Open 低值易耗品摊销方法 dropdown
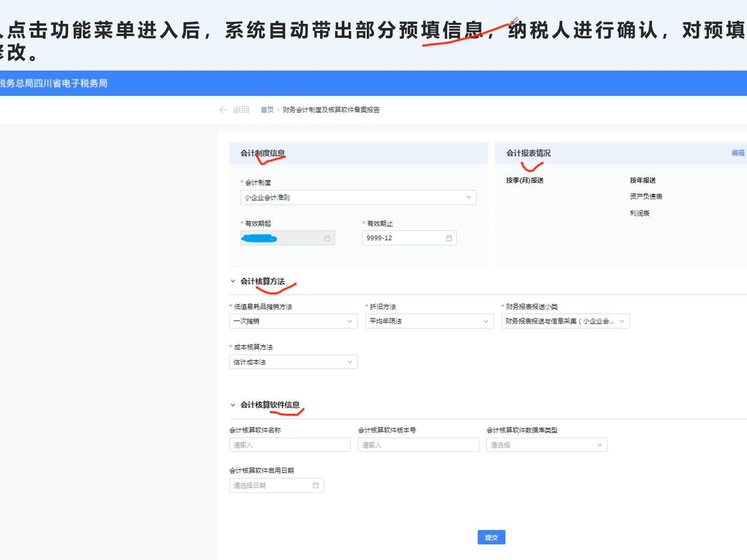The height and width of the screenshot is (560, 747). 294,321
